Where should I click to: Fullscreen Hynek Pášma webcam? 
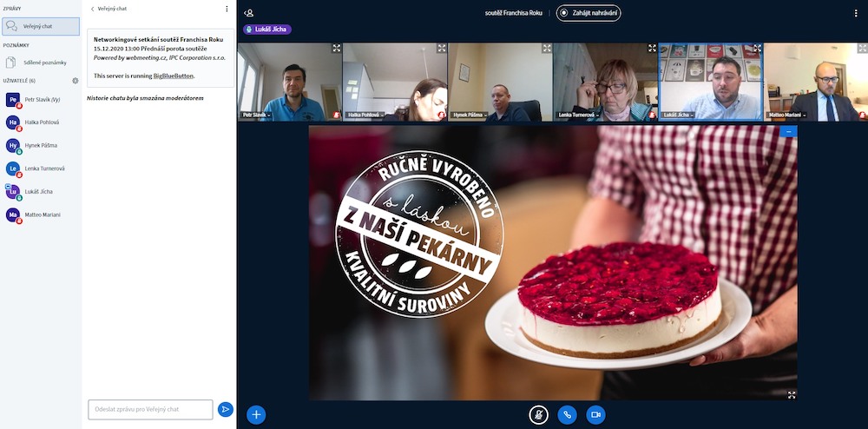(x=546, y=48)
